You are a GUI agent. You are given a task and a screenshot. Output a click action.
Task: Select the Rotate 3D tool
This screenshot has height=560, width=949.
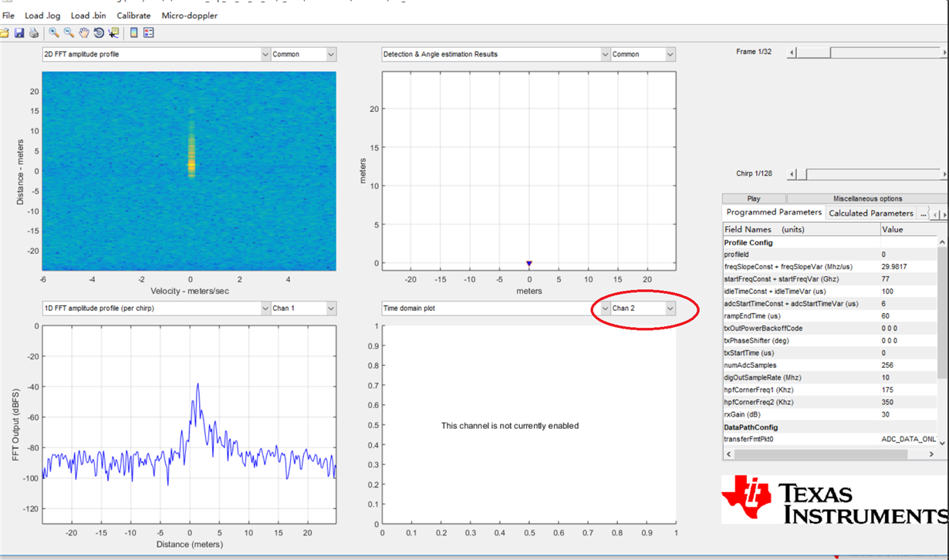tap(99, 33)
